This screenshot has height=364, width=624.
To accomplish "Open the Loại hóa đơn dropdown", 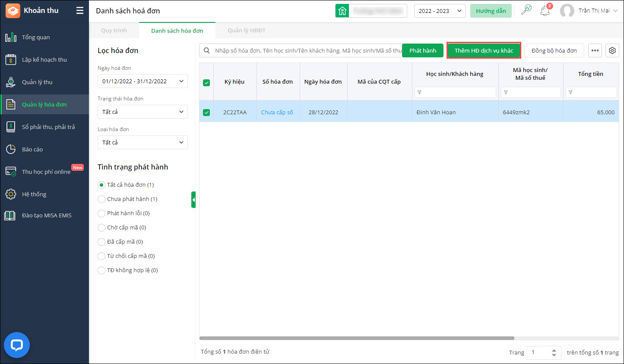I will 143,142.
